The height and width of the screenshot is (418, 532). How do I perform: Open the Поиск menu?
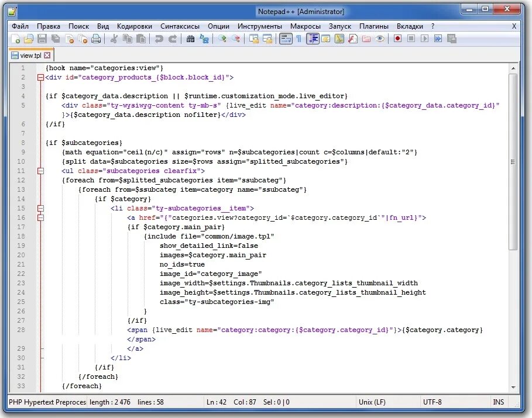pyautogui.click(x=78, y=26)
